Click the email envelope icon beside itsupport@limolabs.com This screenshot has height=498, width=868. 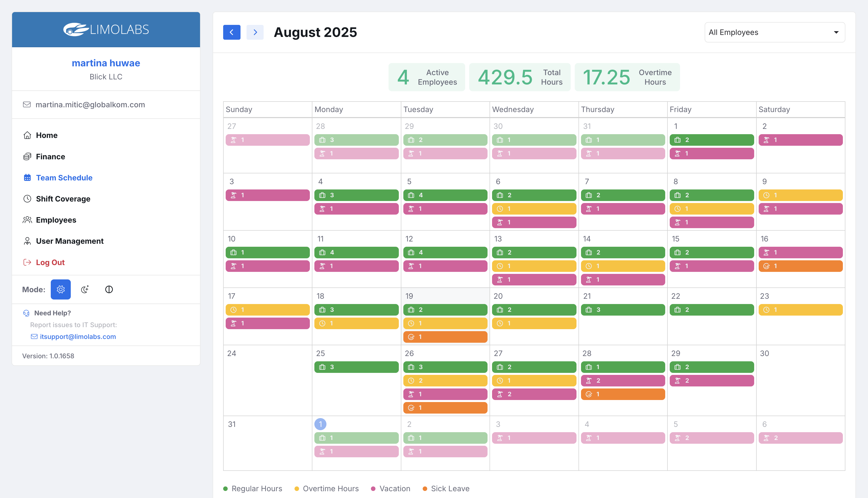click(x=34, y=336)
